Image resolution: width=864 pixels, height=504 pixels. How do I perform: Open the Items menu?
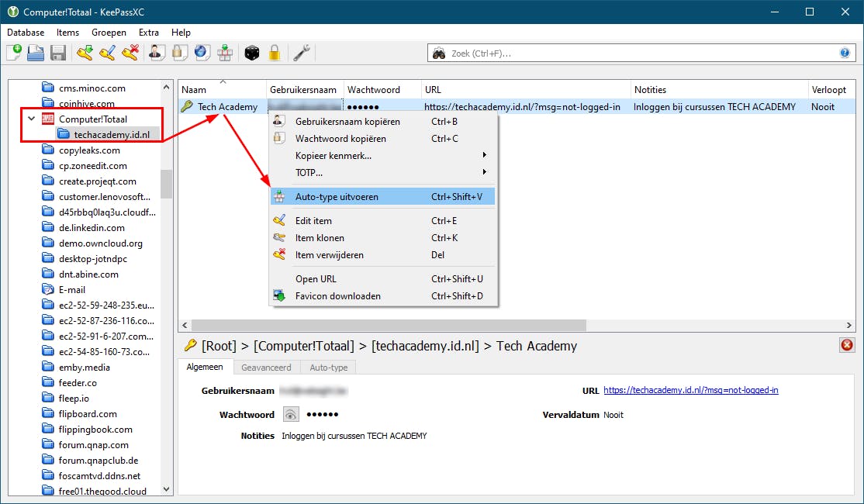[x=67, y=33]
